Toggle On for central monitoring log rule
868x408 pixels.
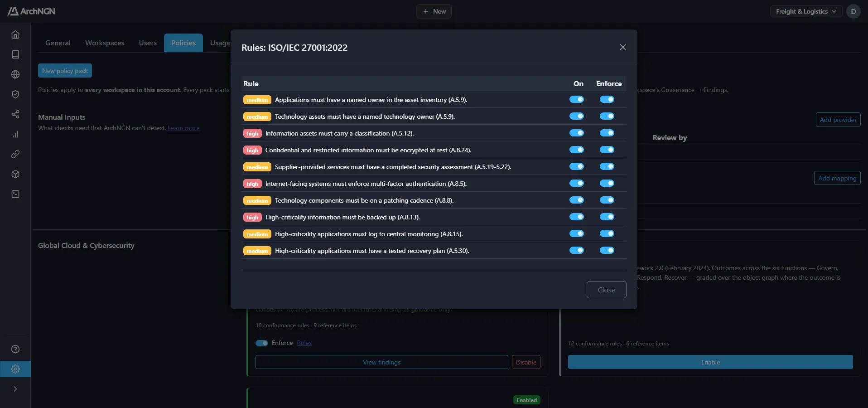click(577, 233)
